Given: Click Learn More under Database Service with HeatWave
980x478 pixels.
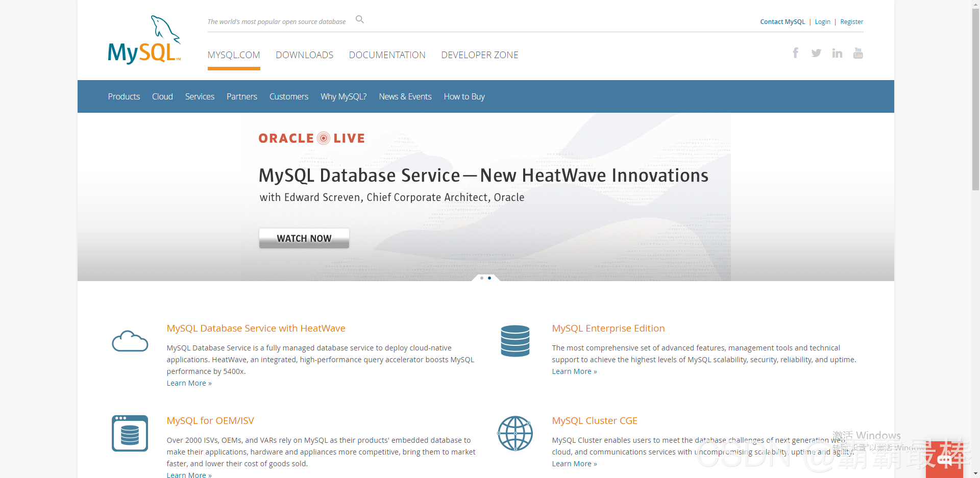Looking at the screenshot, I should [x=189, y=383].
